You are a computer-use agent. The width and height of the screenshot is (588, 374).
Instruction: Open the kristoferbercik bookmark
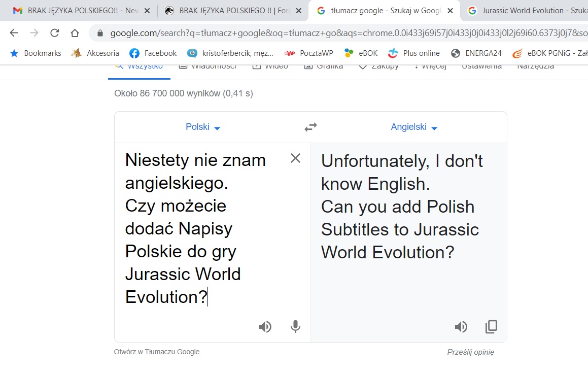point(231,53)
